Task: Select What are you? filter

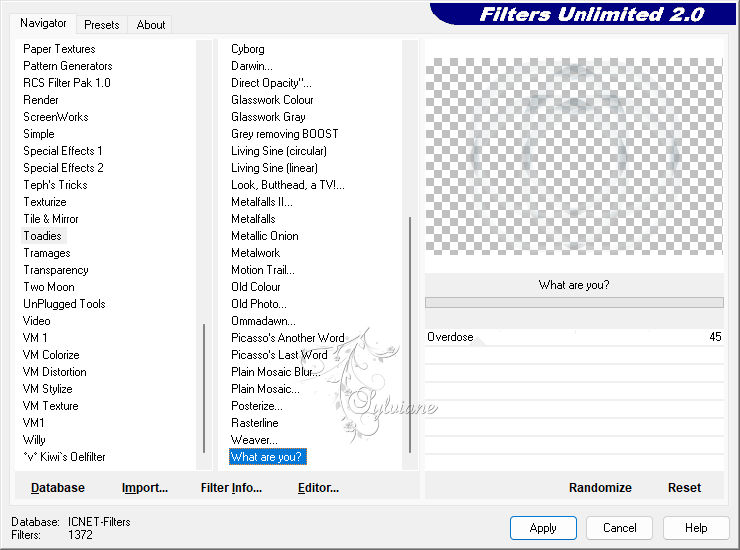Action: tap(268, 457)
